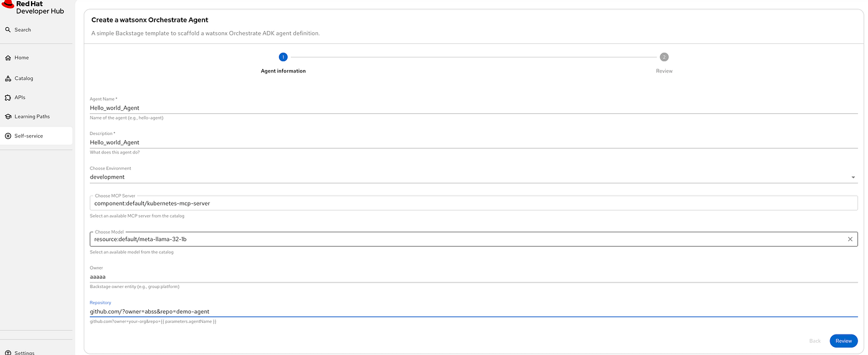Click 'Backstage owner entity' hint text
Image resolution: width=868 pixels, height=355 pixels.
(x=135, y=287)
